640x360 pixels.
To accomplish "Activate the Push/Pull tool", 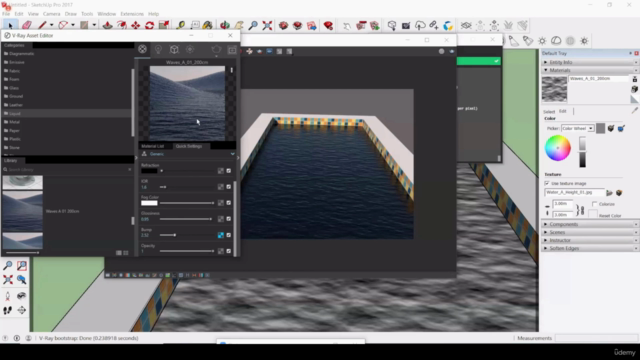I will click(x=107, y=25).
